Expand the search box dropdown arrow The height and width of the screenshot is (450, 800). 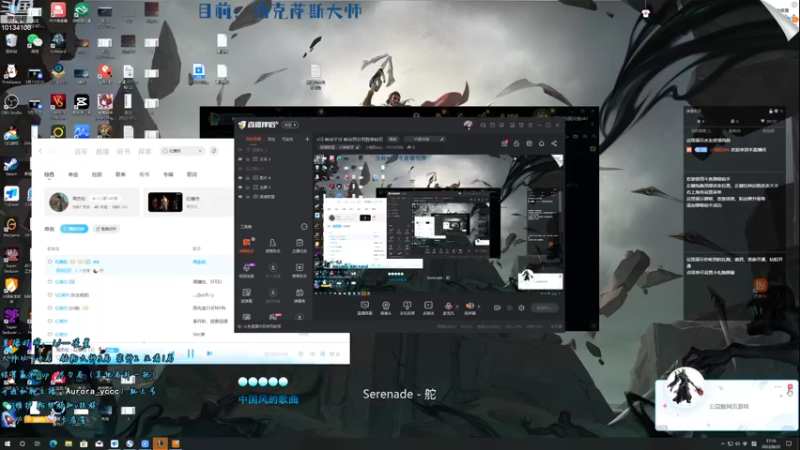(x=200, y=151)
